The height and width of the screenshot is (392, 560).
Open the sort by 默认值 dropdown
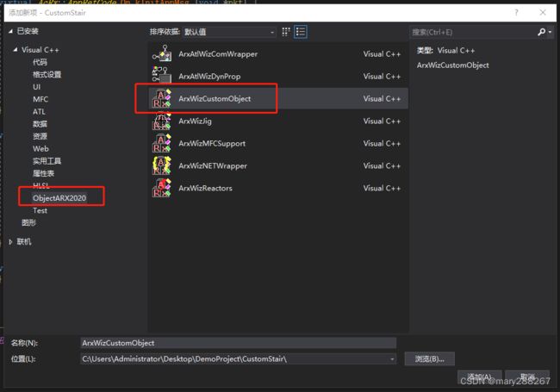[x=229, y=32]
